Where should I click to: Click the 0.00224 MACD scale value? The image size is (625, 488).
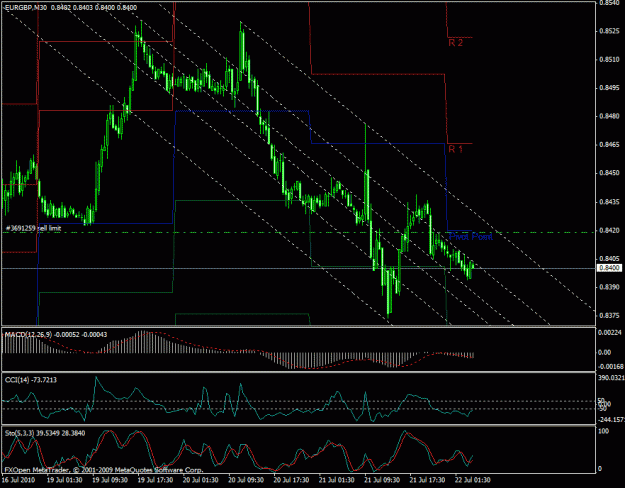click(610, 333)
